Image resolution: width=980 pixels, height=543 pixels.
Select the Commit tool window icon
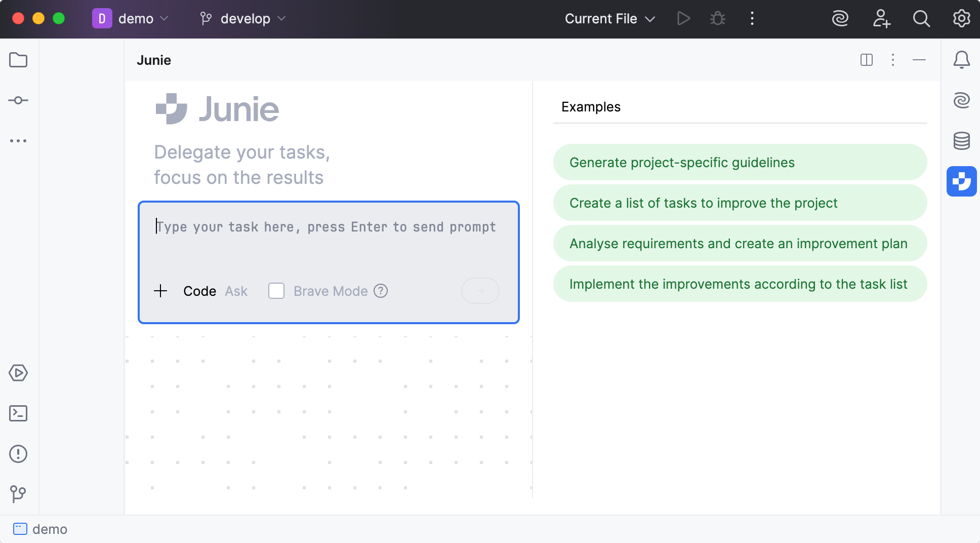[x=18, y=100]
